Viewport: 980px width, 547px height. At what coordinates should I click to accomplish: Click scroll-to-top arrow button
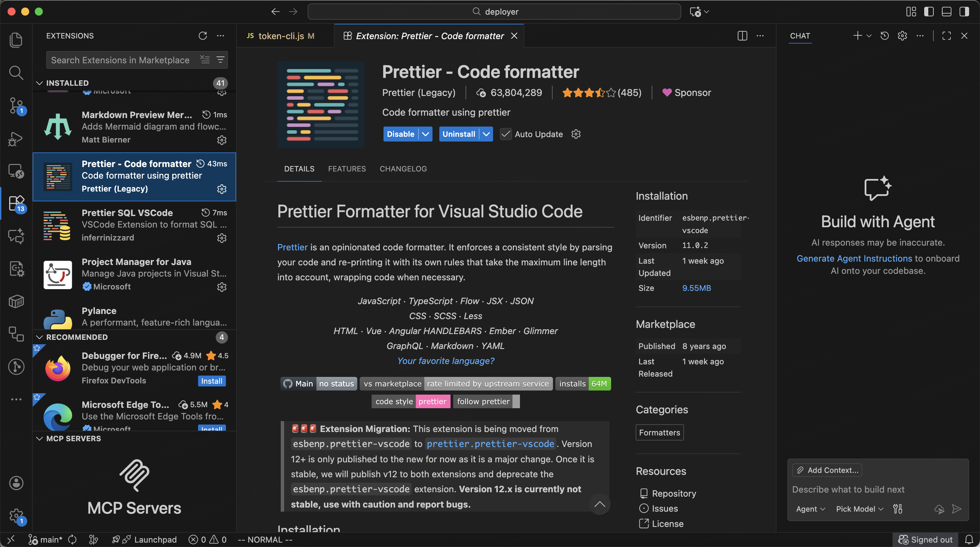click(x=600, y=504)
